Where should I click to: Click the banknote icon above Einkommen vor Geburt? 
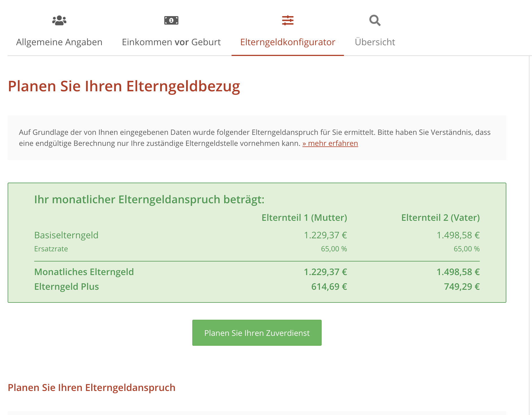(171, 20)
